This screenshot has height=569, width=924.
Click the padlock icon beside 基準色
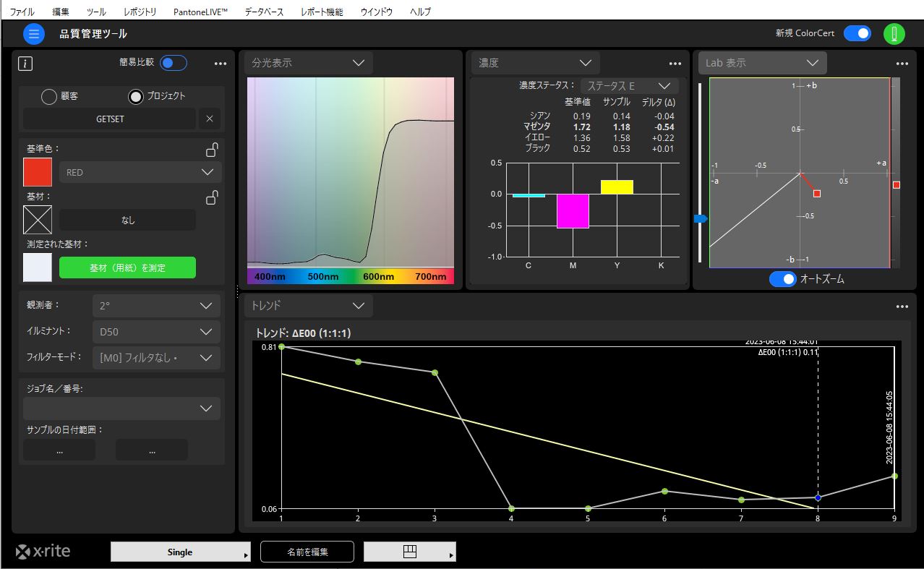click(212, 150)
